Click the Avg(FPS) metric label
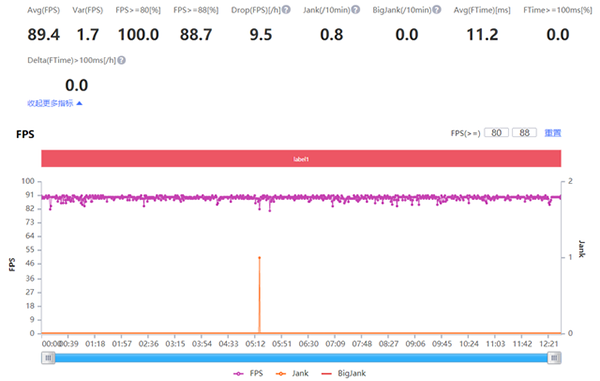 (x=44, y=10)
